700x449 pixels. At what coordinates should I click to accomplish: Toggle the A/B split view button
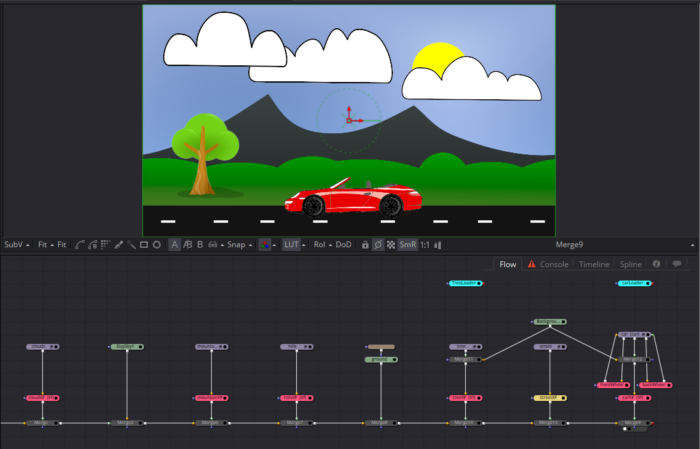click(188, 245)
